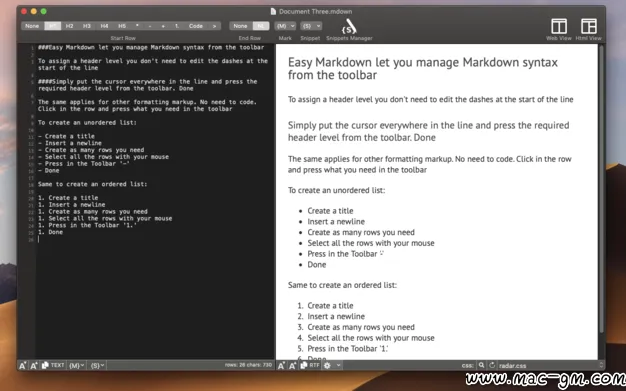Screen dimensions: 626x391
Task: Click editor line '- Press in the Toolbar'
Action: pos(83,164)
